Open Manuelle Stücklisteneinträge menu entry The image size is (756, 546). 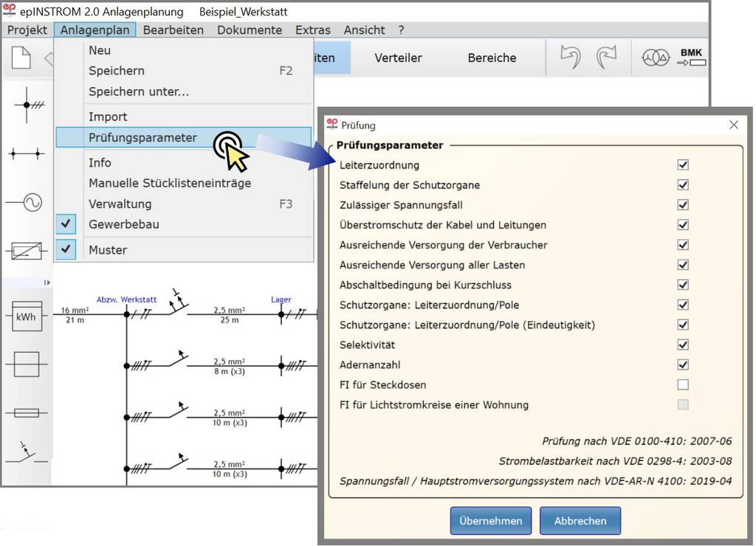point(184,183)
